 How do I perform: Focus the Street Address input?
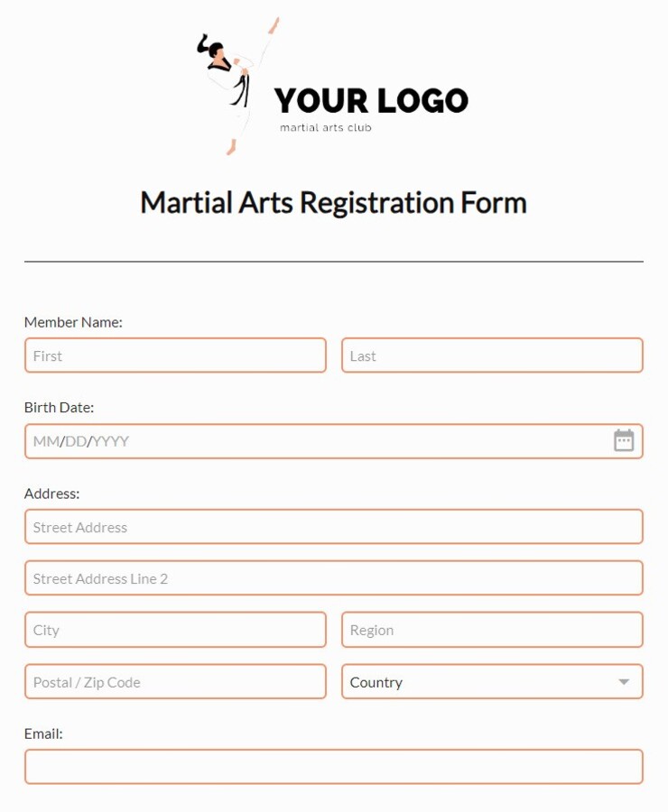tap(333, 527)
